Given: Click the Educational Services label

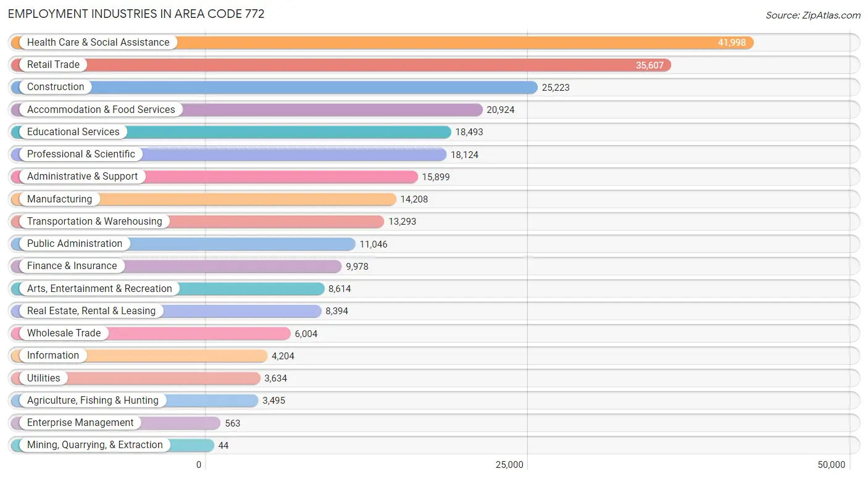Looking at the screenshot, I should (73, 131).
